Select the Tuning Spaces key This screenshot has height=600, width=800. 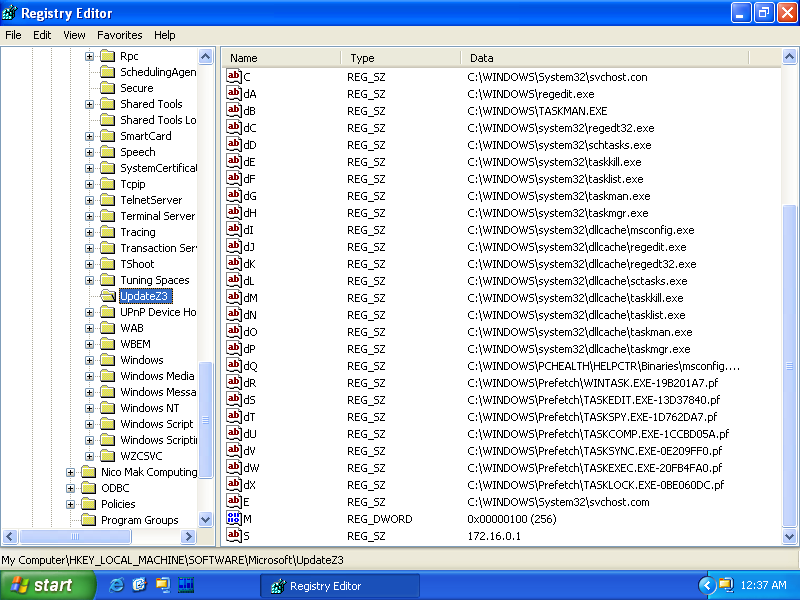coord(155,280)
